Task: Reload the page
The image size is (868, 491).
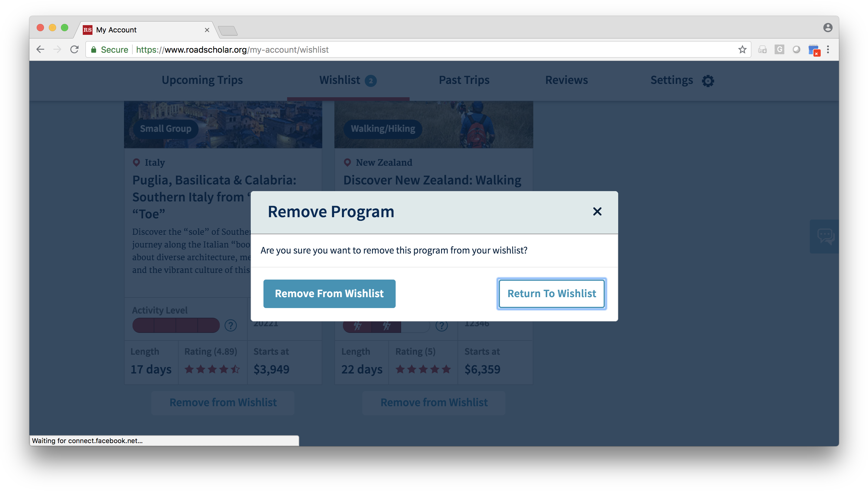Action: 75,50
